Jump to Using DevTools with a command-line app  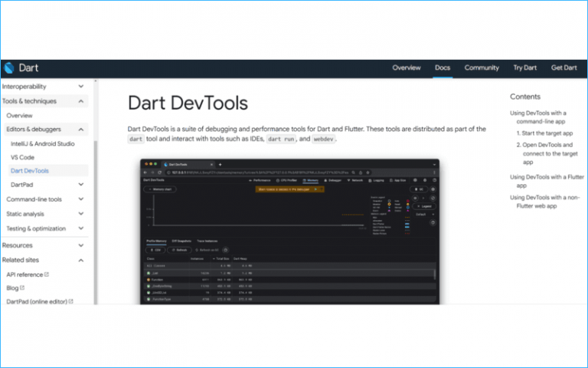(x=538, y=117)
